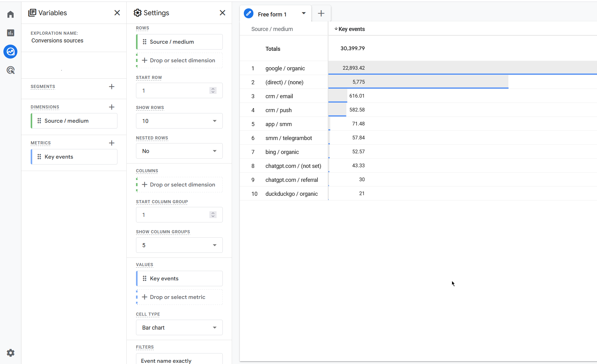Open the Free form 1 tab menu arrow
The width and height of the screenshot is (597, 364).
(x=304, y=13)
